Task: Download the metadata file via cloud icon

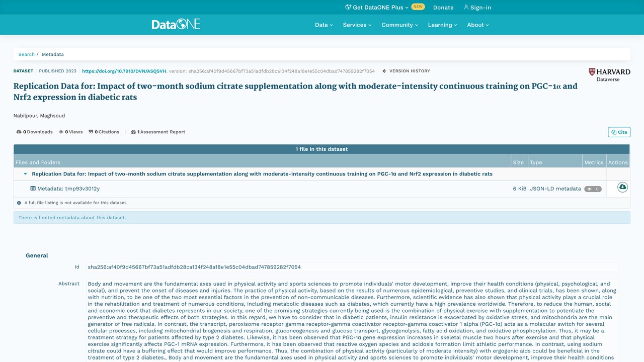Action: coord(622,187)
